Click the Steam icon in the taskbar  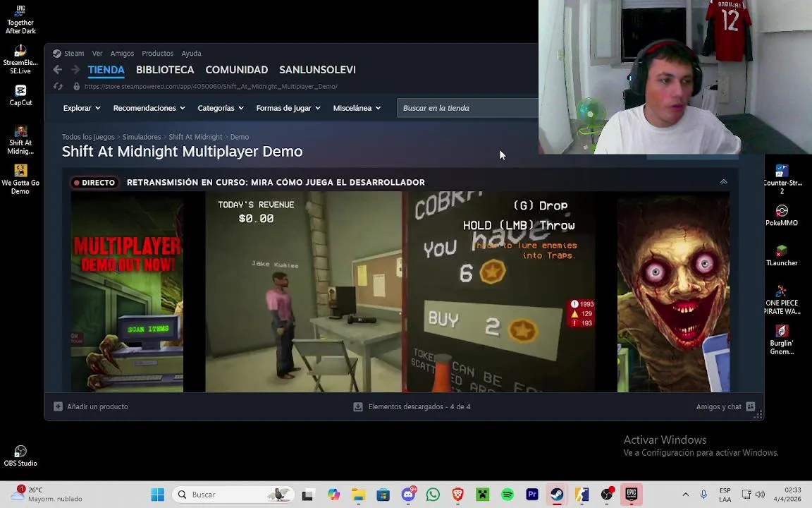(x=557, y=495)
